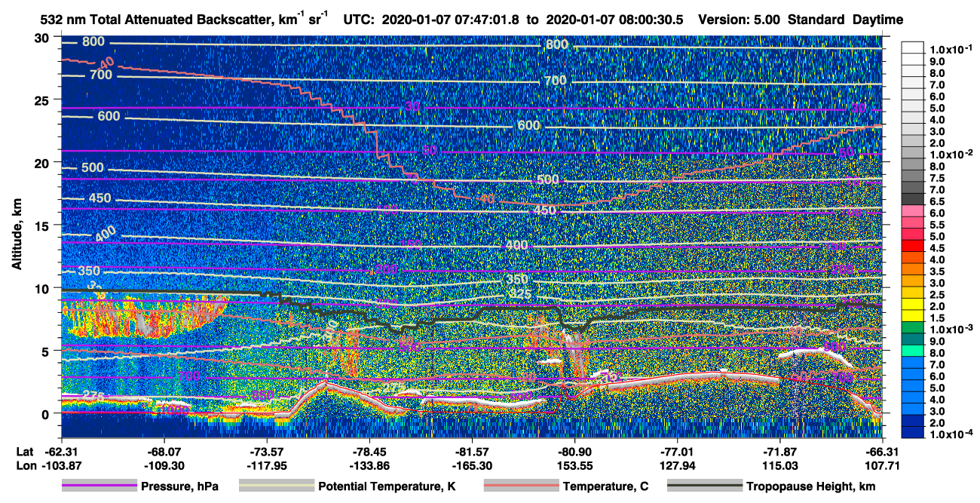This screenshot has width=980, height=503.
Task: Click the Temperature, C legend line swatch
Action: (x=521, y=486)
